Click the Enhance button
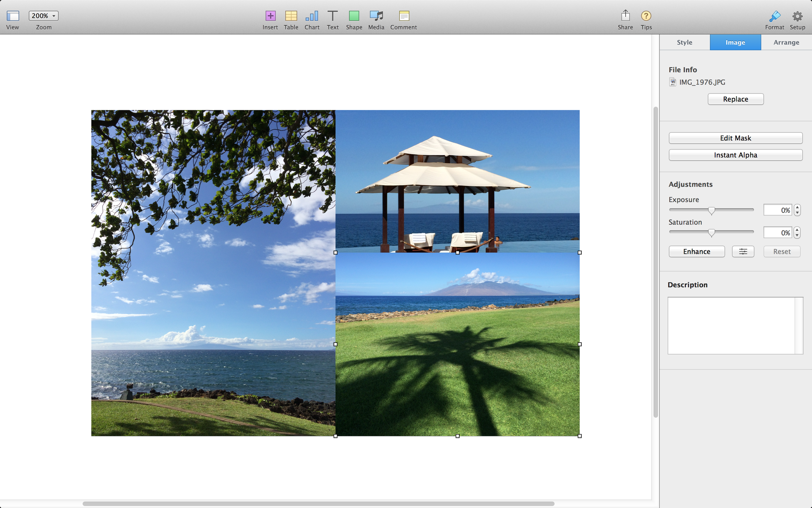 (x=696, y=251)
